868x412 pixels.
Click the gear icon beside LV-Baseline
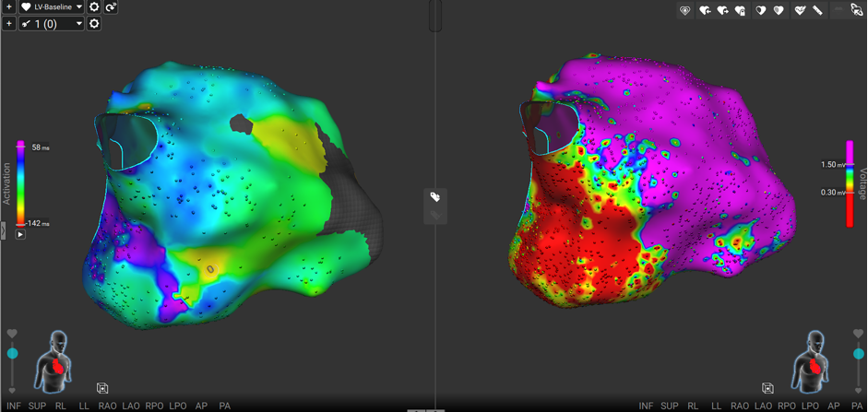click(x=94, y=7)
